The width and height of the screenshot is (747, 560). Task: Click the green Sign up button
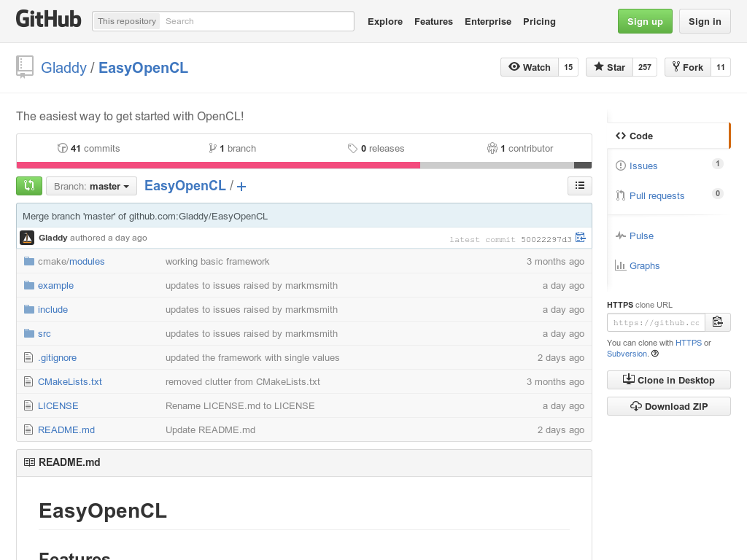point(645,21)
